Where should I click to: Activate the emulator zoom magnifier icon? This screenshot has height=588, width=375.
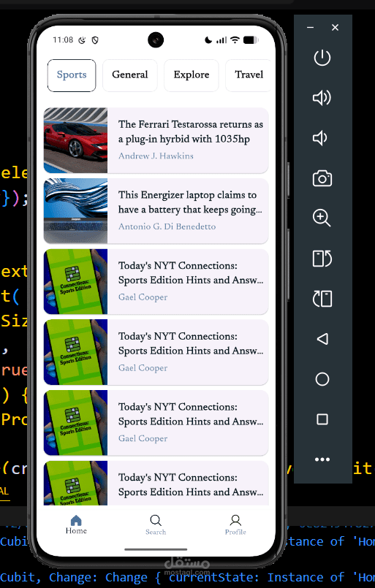click(322, 218)
